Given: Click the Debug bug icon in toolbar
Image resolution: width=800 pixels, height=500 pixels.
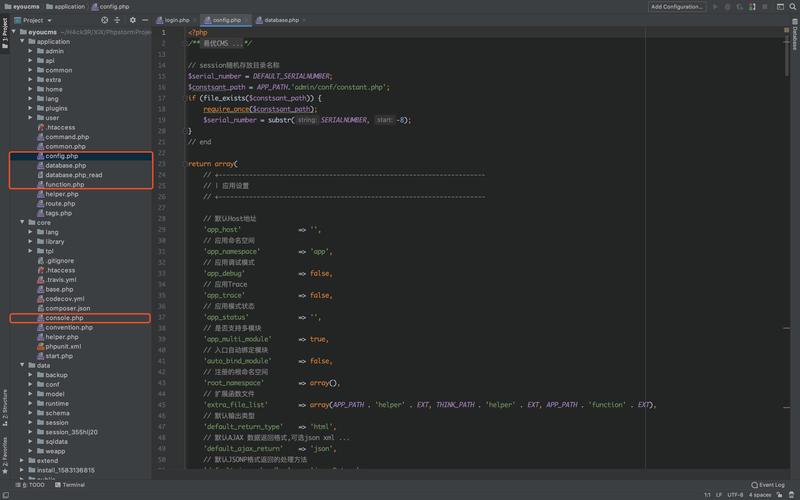Looking at the screenshot, I should 728,7.
